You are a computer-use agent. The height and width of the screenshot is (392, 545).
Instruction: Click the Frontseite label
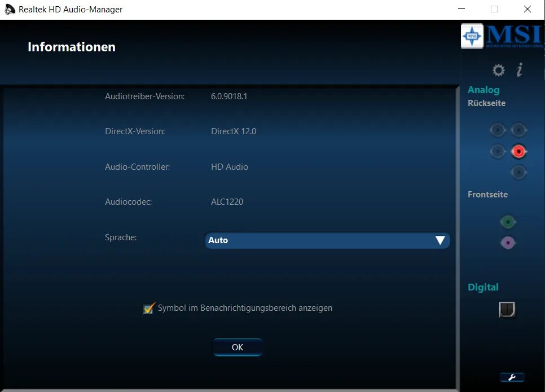tap(487, 195)
